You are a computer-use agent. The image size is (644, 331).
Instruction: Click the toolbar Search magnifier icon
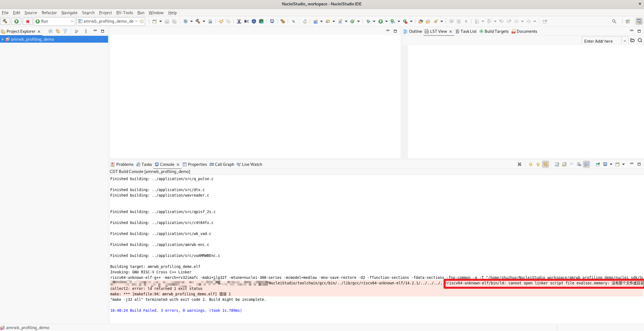coord(614,21)
